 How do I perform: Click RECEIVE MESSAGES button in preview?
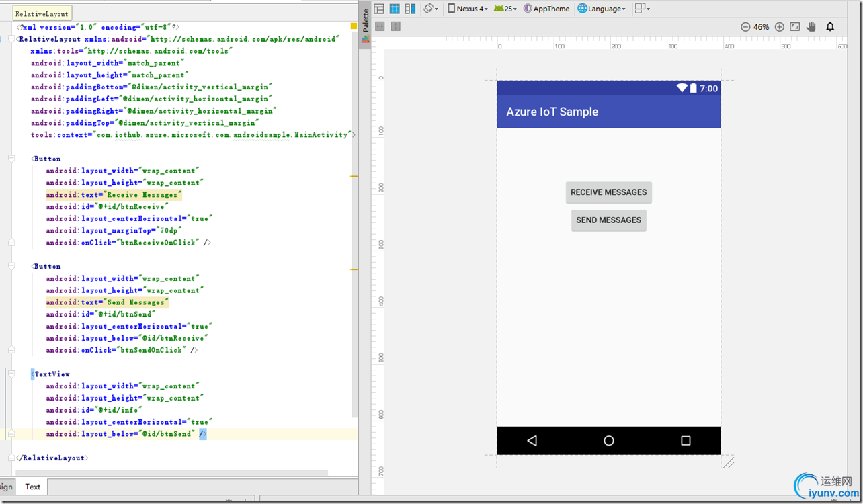coord(609,192)
